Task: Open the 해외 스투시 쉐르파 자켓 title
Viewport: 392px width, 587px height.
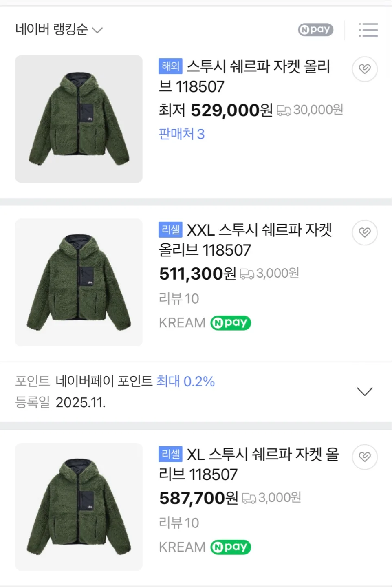Action: [244, 76]
